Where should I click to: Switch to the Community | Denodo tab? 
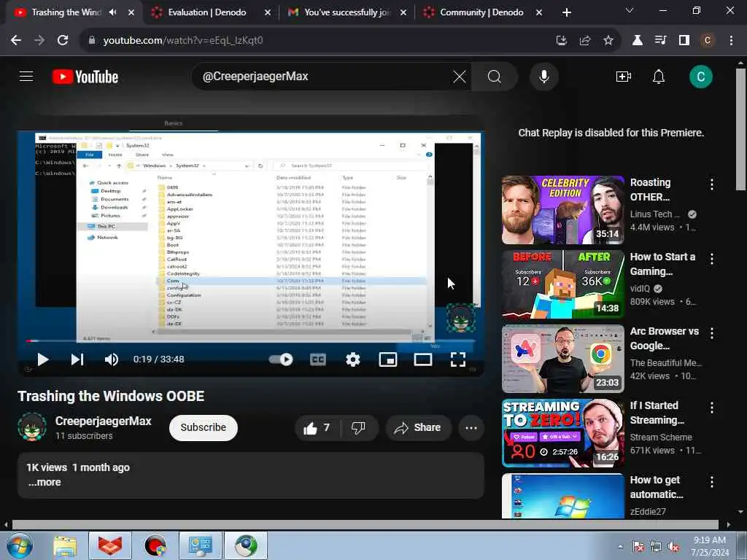(x=481, y=12)
